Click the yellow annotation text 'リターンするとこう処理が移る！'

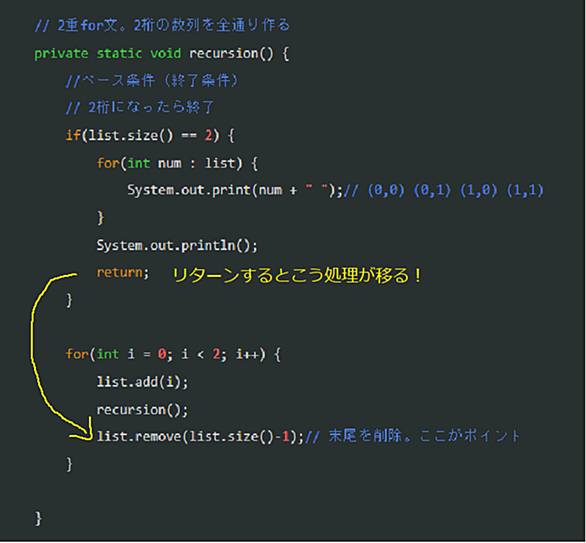pyautogui.click(x=297, y=276)
